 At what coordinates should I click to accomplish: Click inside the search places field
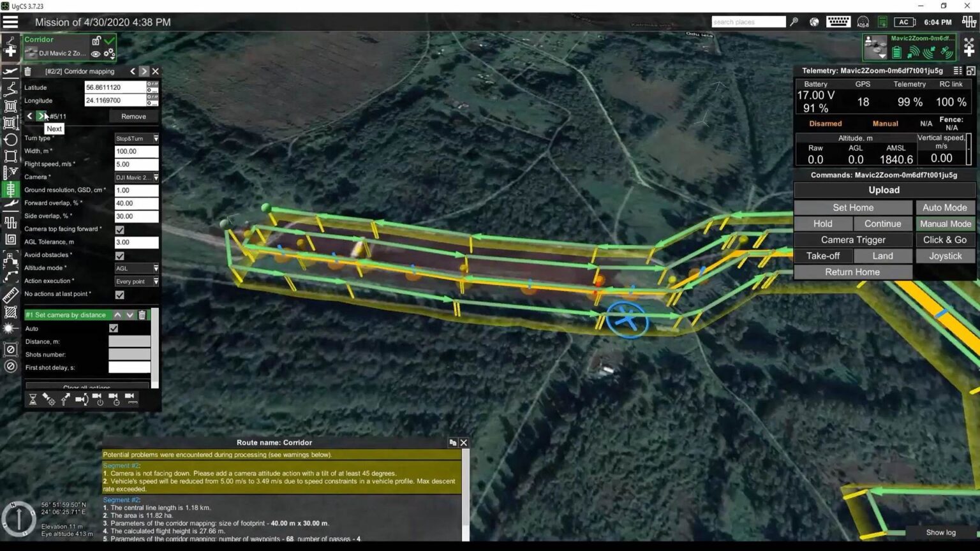[x=748, y=21]
